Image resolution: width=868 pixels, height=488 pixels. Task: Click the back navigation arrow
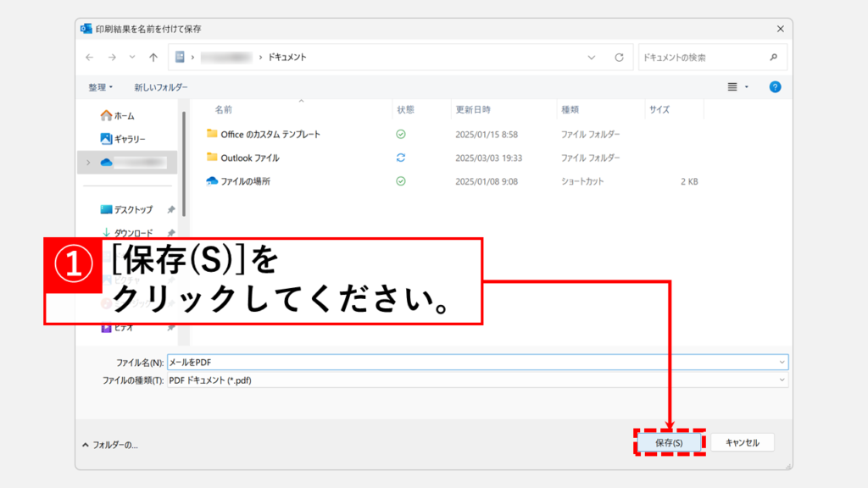coord(90,57)
